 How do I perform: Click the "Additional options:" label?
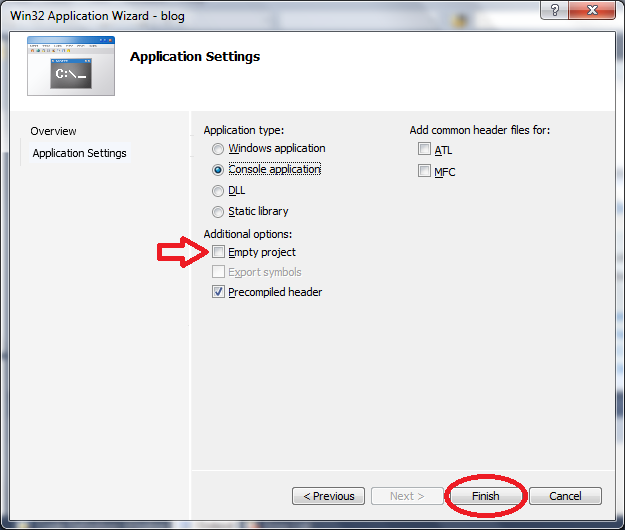(248, 234)
